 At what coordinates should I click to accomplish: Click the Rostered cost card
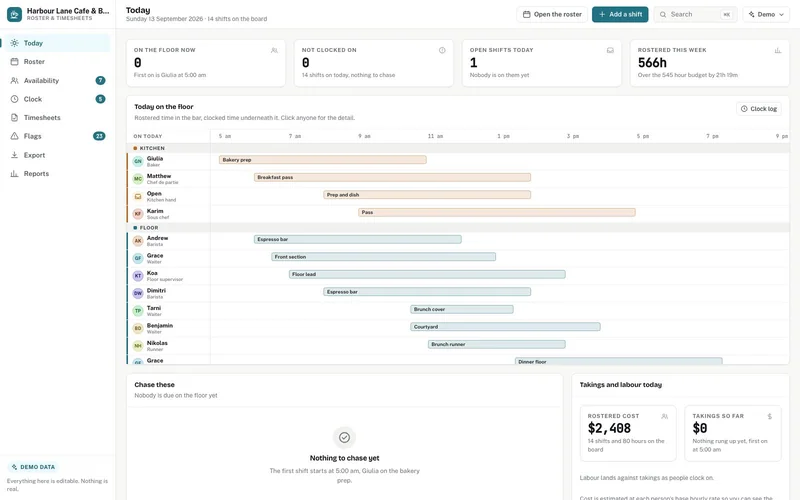pyautogui.click(x=628, y=433)
